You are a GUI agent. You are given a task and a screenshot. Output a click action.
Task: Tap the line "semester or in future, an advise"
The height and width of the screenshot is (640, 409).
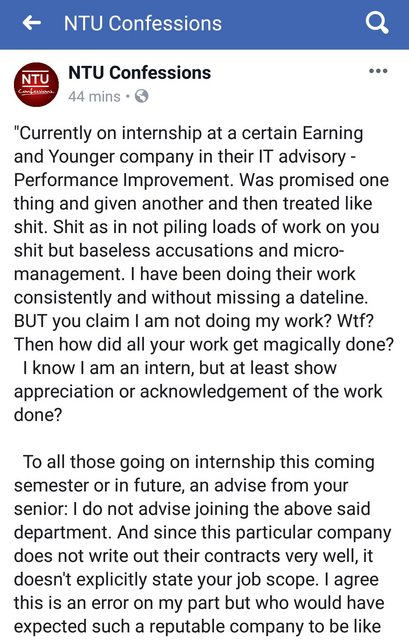[181, 486]
